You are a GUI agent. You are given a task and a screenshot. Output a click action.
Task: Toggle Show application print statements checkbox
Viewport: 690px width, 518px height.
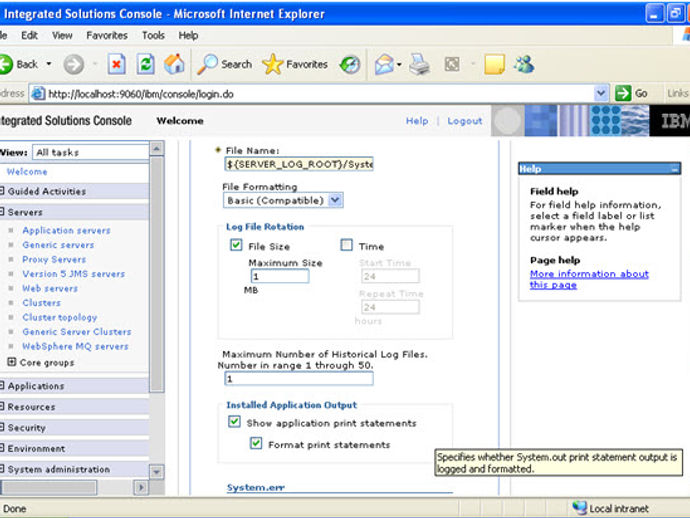pyautogui.click(x=235, y=422)
